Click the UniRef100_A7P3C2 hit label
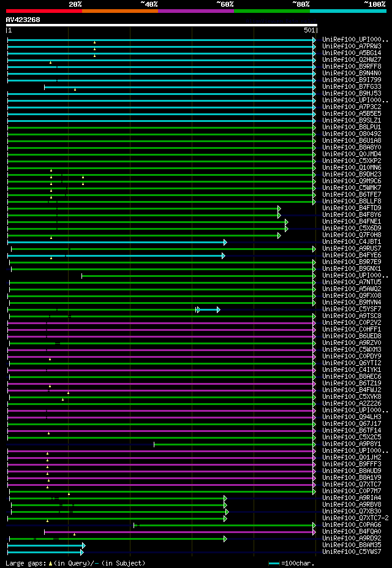This screenshot has height=568, width=392. (x=352, y=107)
